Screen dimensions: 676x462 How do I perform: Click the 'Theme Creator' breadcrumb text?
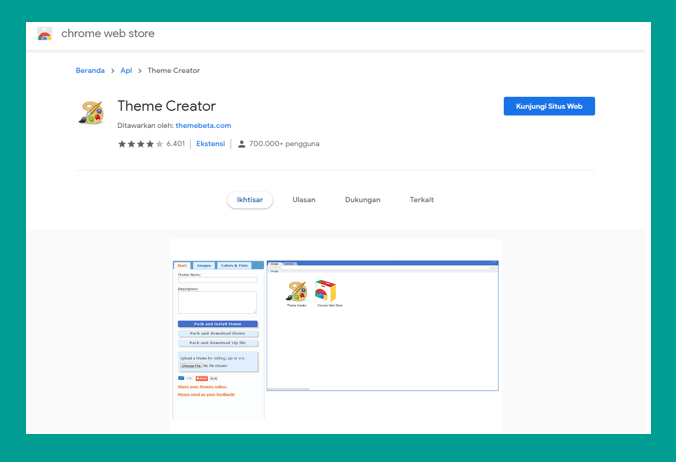[x=174, y=71]
